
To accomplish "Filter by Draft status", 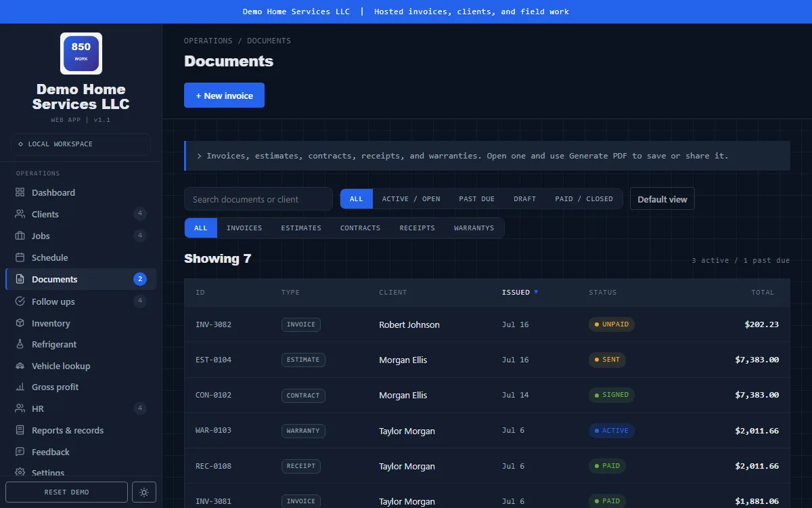I will (524, 198).
